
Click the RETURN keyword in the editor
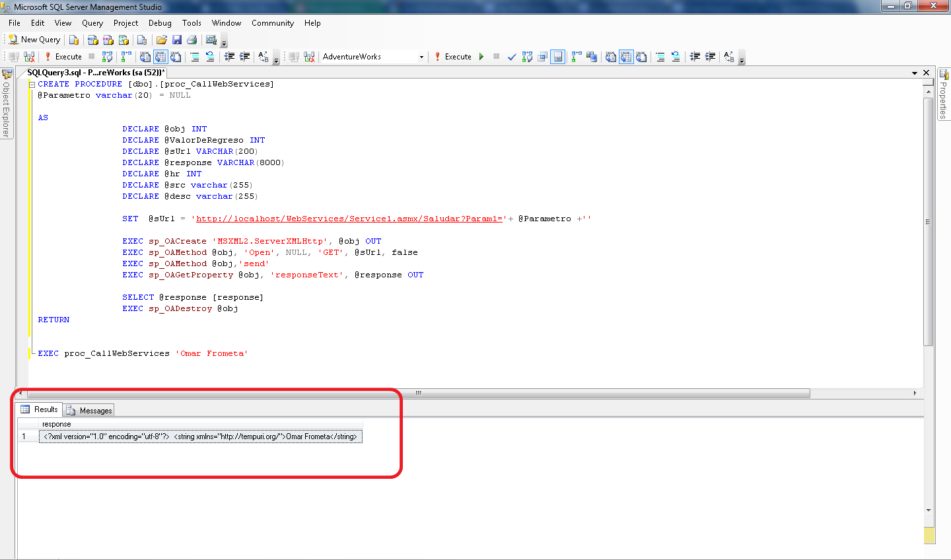click(x=53, y=320)
